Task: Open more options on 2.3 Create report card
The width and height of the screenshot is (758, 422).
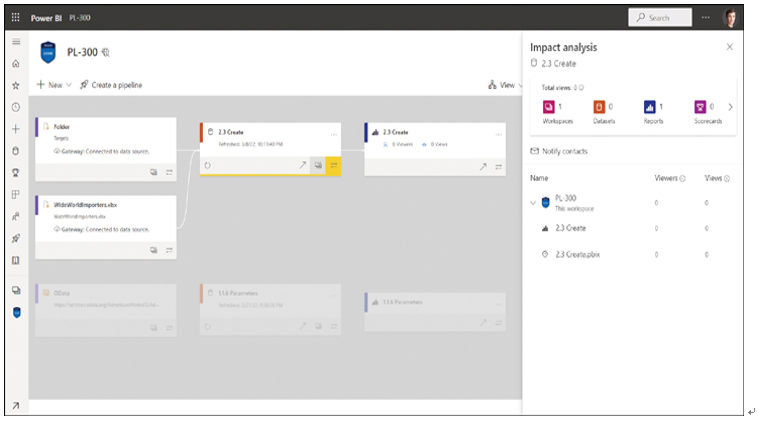Action: [498, 135]
